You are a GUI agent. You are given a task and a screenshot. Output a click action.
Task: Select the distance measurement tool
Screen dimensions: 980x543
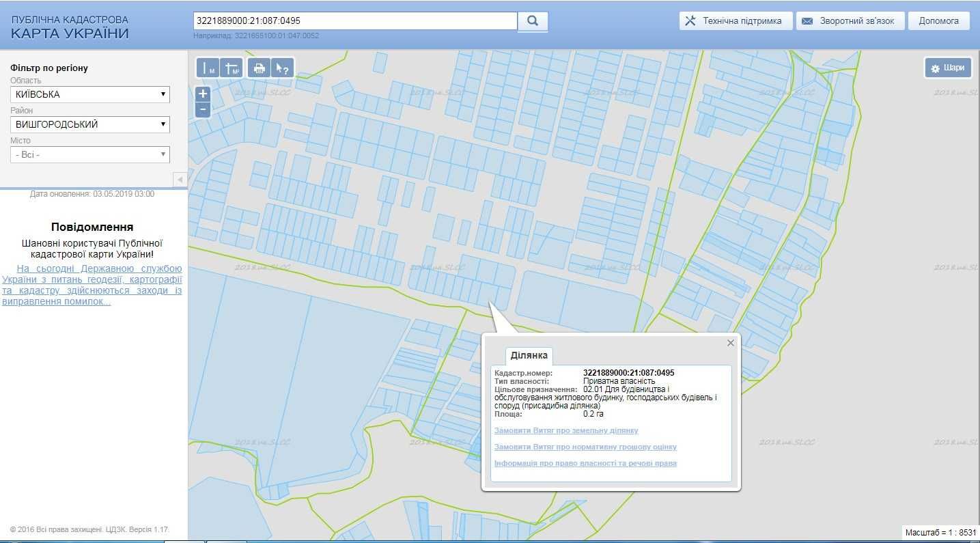(x=208, y=68)
